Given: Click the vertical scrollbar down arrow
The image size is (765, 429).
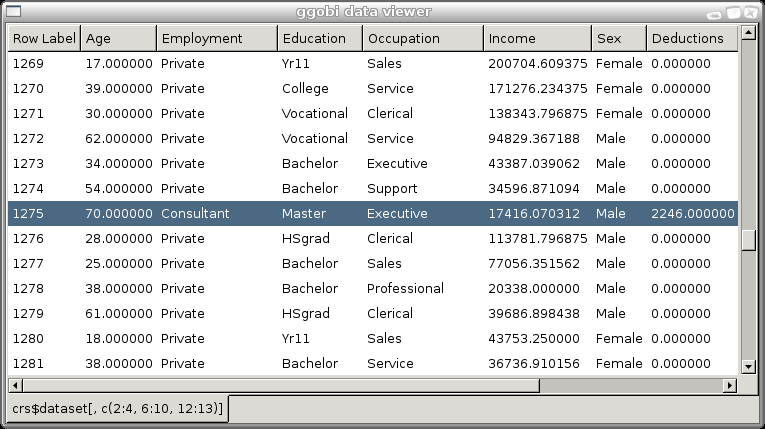Looking at the screenshot, I should (747, 367).
